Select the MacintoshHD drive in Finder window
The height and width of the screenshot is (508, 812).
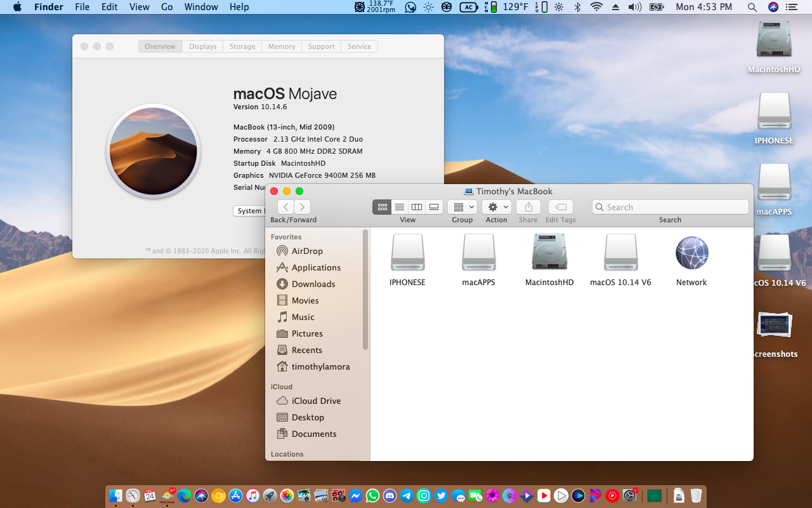tap(549, 253)
